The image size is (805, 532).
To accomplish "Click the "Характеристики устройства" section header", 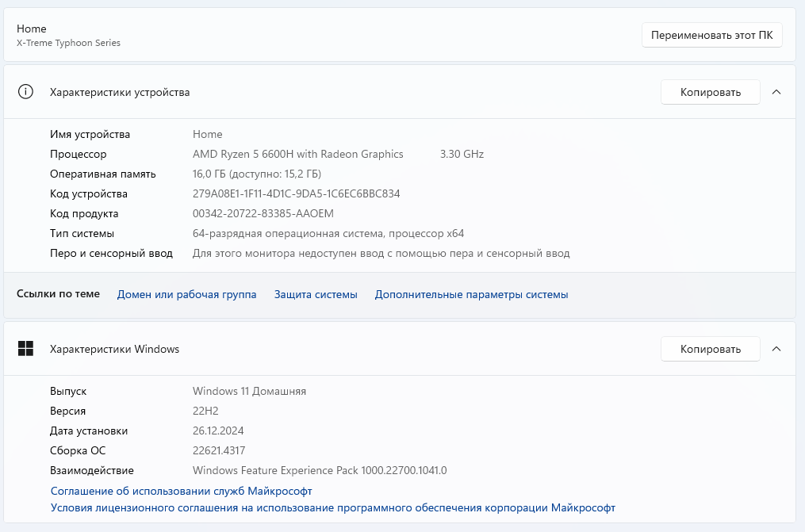I will coord(120,92).
